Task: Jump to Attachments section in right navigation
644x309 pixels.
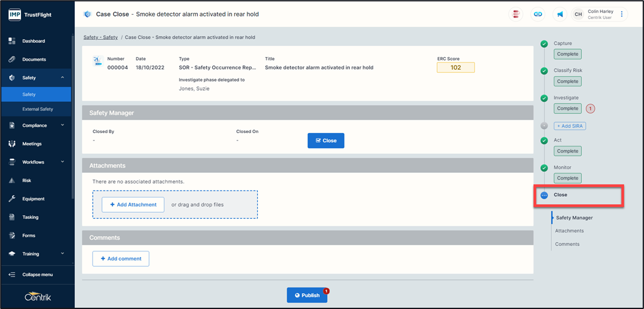Action: point(569,231)
